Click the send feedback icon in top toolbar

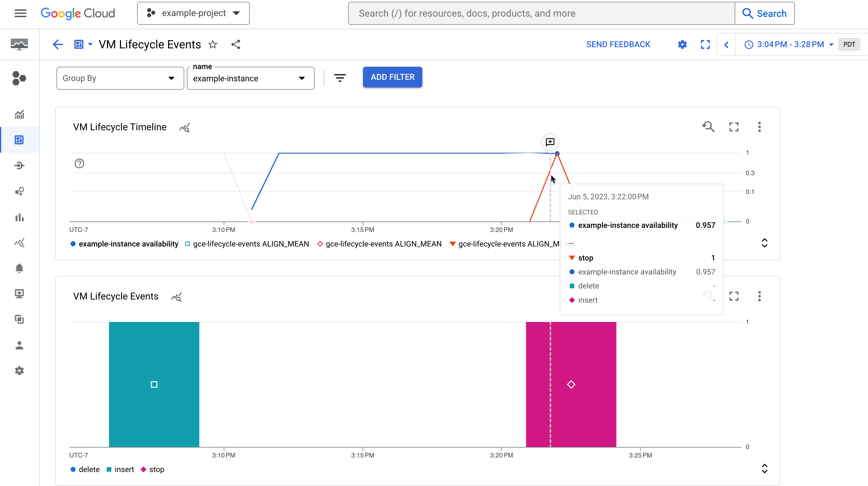[618, 44]
